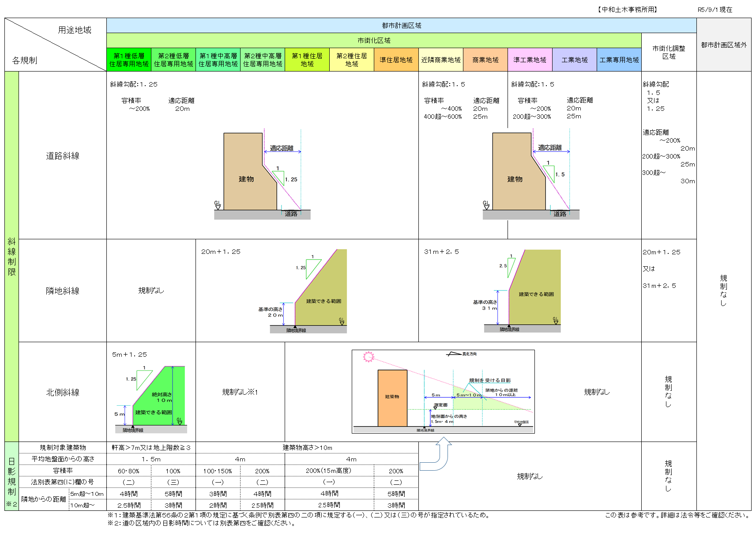The image size is (756, 540).
Task: Select the 都市計画区域 top header band
Action: [x=401, y=26]
